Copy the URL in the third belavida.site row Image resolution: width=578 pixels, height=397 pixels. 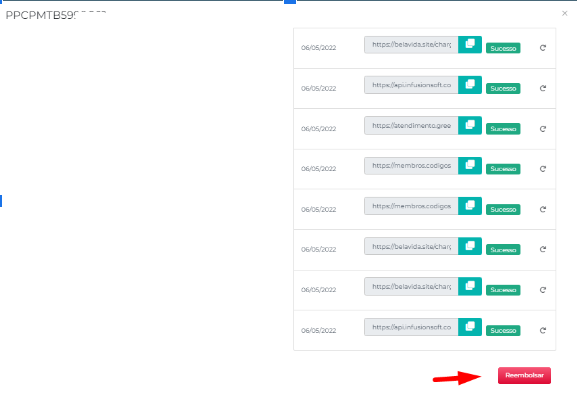pos(470,286)
